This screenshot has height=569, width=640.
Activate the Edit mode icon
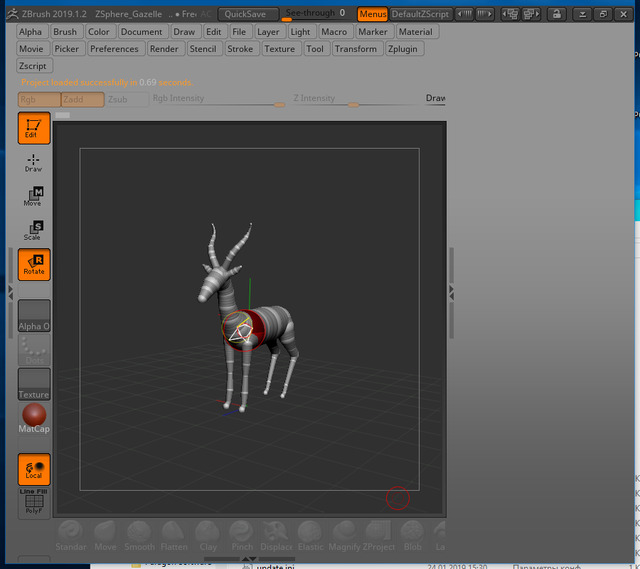pos(33,127)
